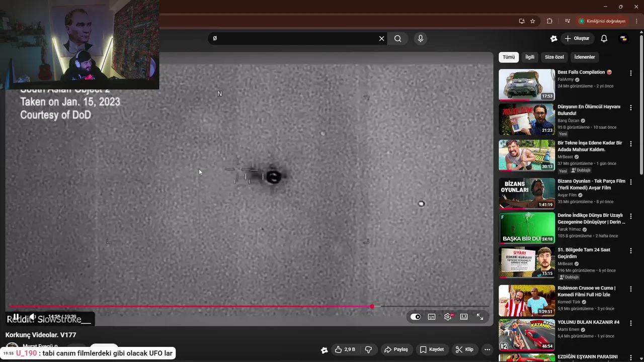Screen dimensions: 644x362
Task: Open the Oluştur create menu
Action: tap(577, 39)
